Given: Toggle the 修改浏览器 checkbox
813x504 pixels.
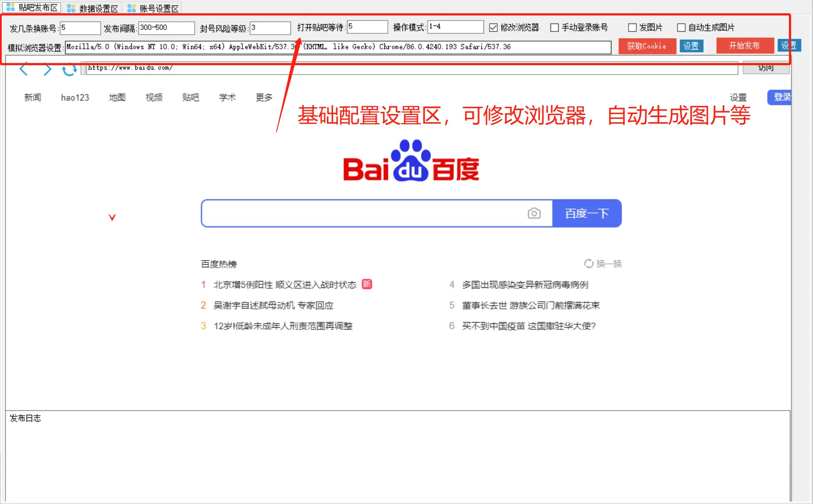Looking at the screenshot, I should click(x=493, y=27).
